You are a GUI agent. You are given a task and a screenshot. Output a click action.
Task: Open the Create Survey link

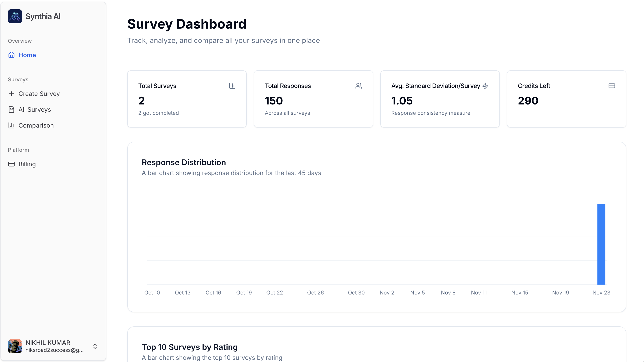(x=39, y=94)
